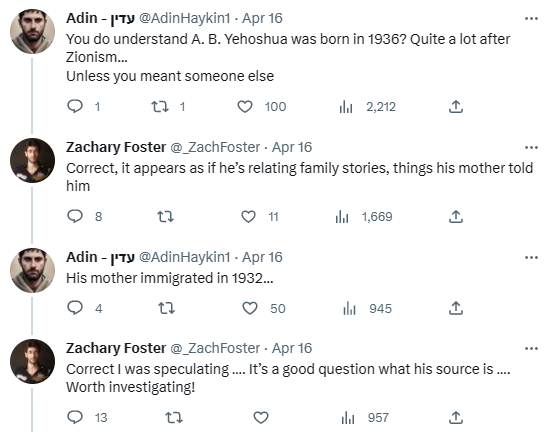Like the 'His mother immigrated in 1932' tweet

tap(250, 308)
